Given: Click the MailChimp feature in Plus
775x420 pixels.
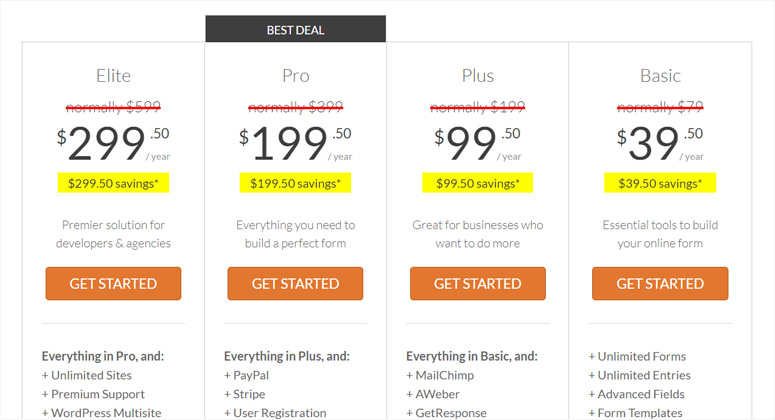Looking at the screenshot, I should [440, 375].
